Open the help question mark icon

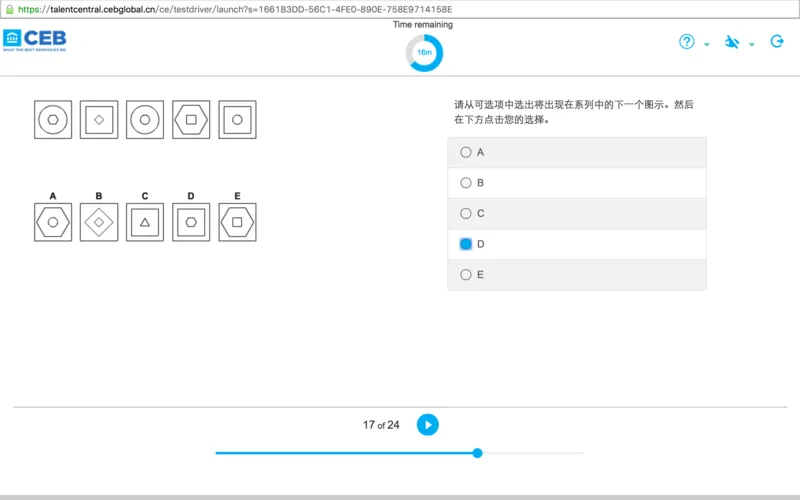[x=687, y=41]
